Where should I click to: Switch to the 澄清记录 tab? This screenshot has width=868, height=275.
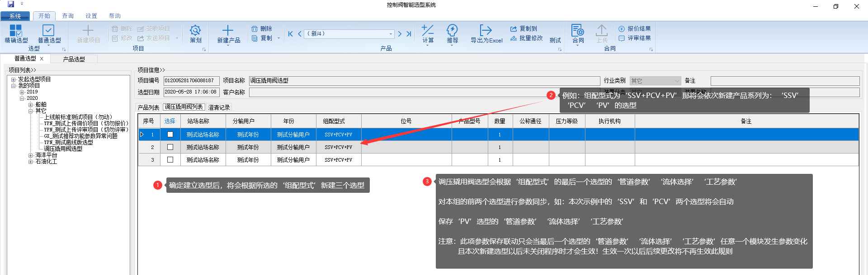click(219, 107)
